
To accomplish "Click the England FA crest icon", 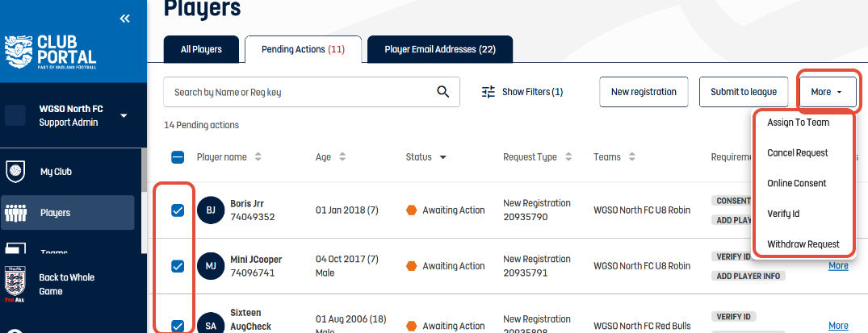I will (15, 285).
